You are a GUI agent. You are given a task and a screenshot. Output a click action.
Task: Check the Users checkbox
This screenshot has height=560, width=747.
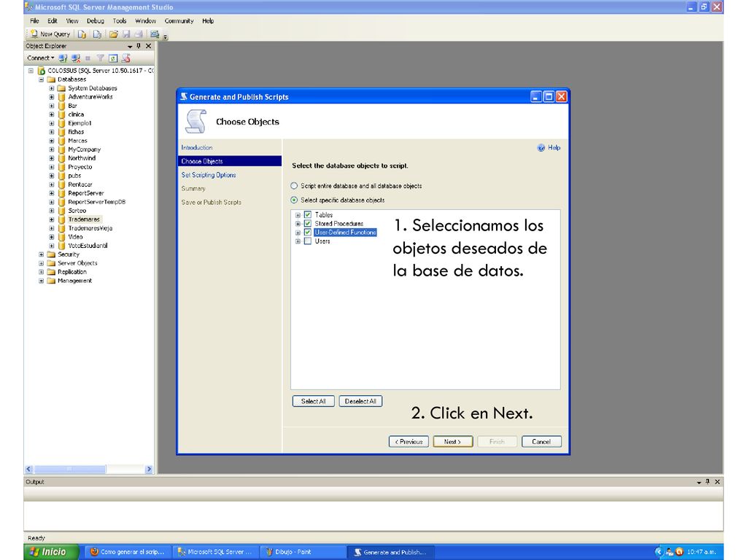(x=308, y=241)
